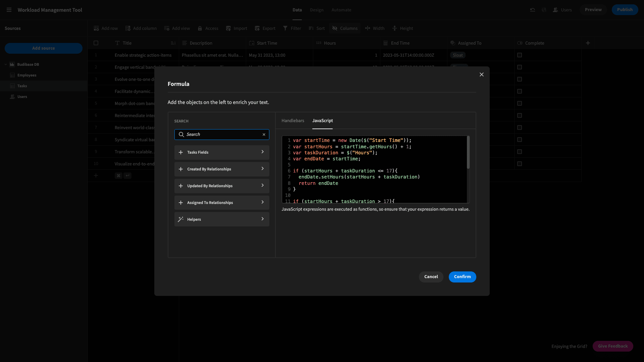The image size is (644, 362).
Task: Open the Design tab
Action: (x=317, y=10)
